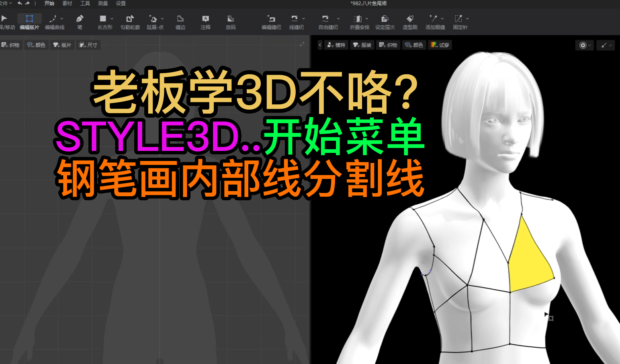The image size is (620, 364).
Task: Open the 文件 file dropdown menu
Action: tap(6, 3)
